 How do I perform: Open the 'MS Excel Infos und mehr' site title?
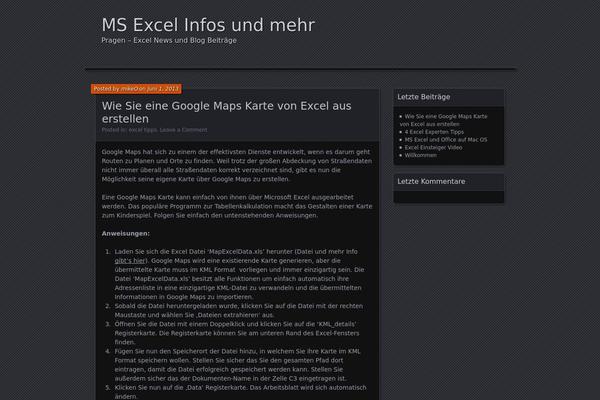pos(208,25)
